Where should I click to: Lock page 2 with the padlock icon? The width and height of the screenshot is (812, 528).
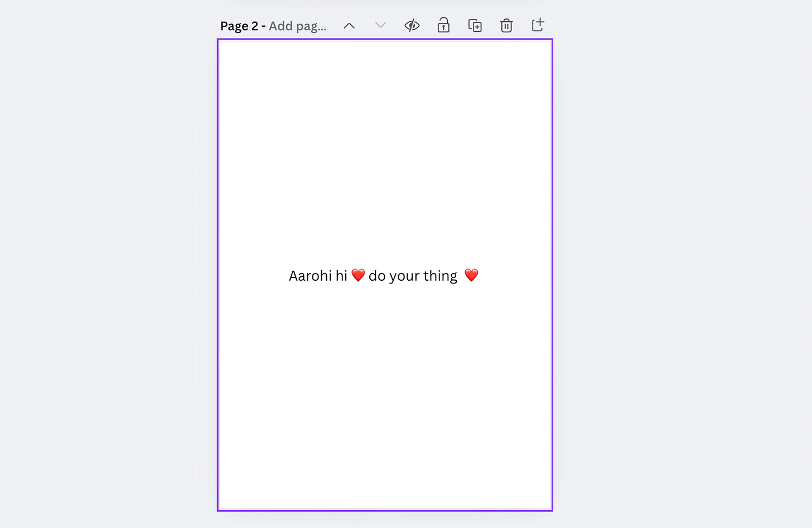(443, 26)
